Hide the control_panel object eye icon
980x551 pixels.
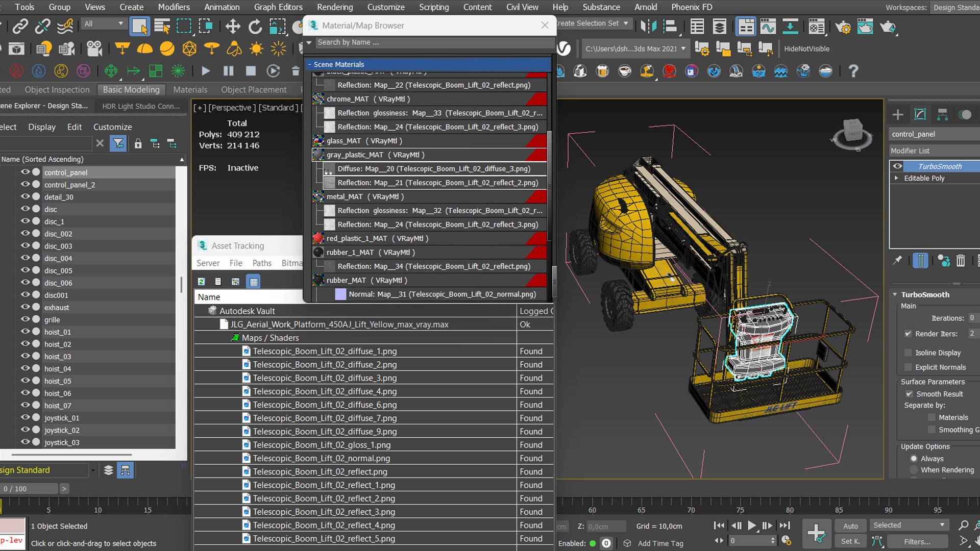24,172
